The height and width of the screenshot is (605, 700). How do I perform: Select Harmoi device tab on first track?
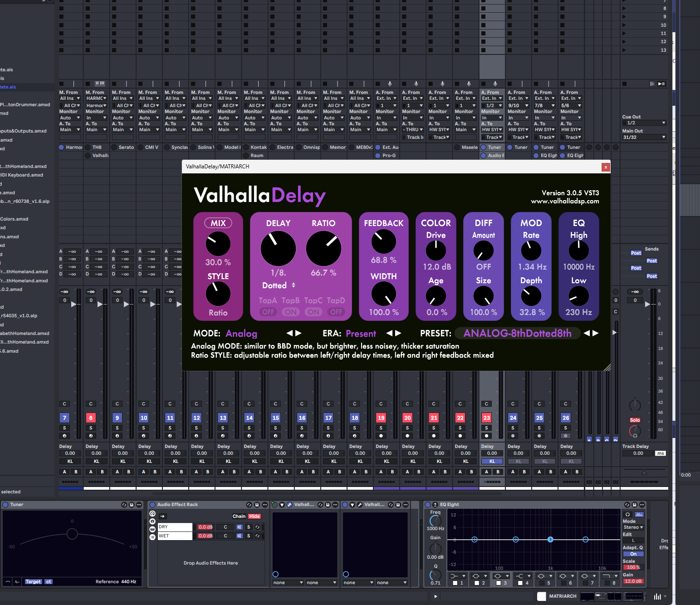click(71, 147)
